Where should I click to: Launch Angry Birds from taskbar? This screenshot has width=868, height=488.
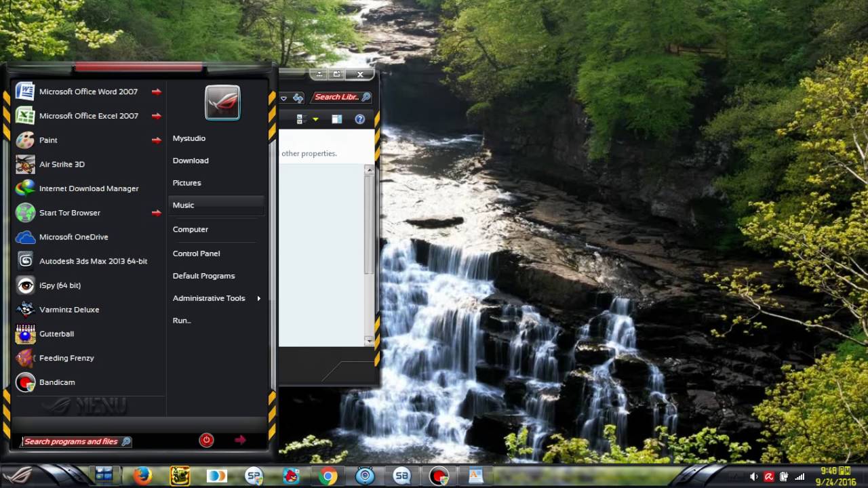[291, 476]
